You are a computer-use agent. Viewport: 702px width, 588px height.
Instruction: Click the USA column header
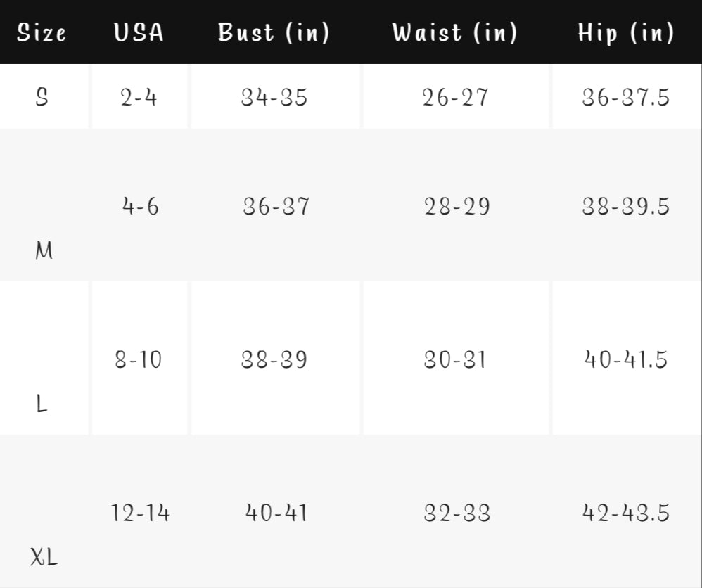click(x=139, y=32)
